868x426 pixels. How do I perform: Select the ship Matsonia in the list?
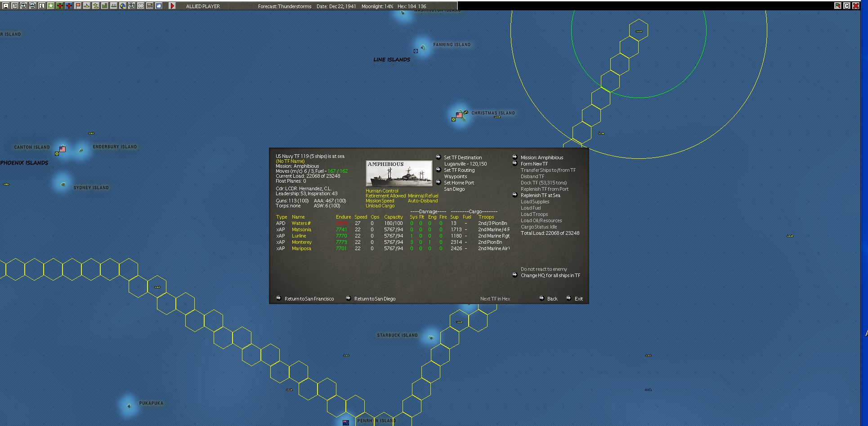(301, 229)
